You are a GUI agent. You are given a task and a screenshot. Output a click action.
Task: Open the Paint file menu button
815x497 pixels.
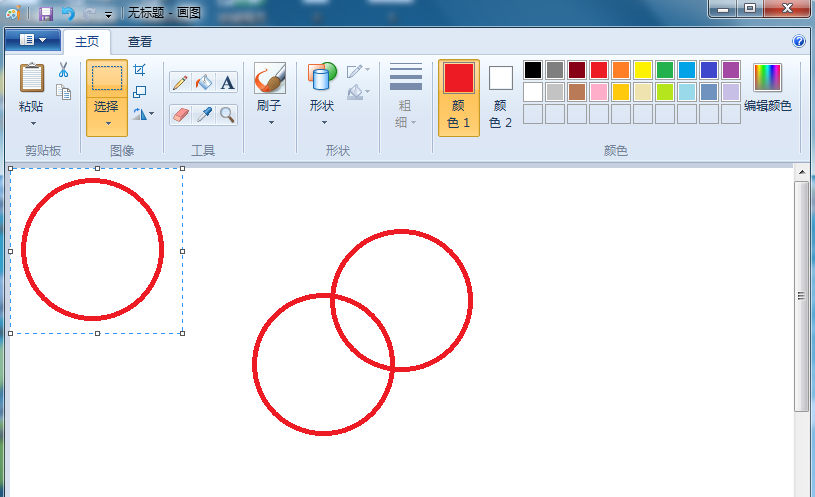[32, 40]
